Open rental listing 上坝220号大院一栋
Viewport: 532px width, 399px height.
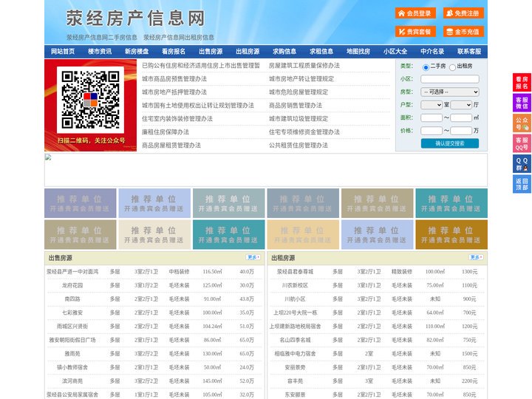tap(295, 313)
